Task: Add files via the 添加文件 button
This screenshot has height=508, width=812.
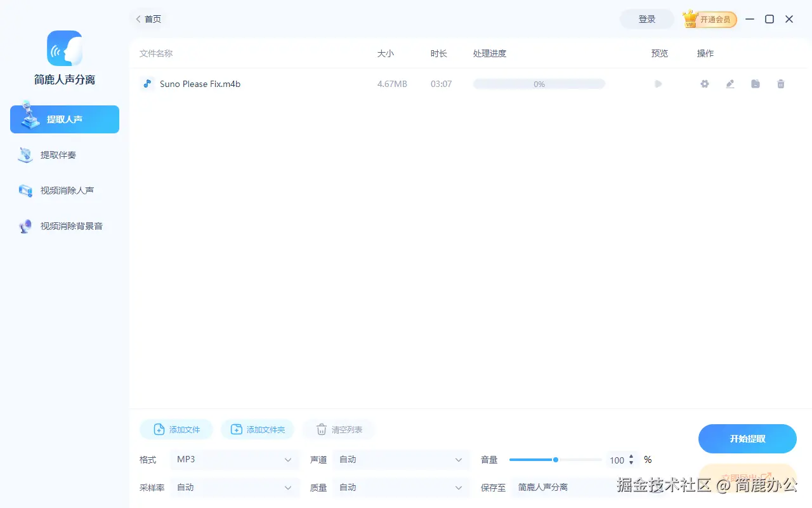Action: 176,429
